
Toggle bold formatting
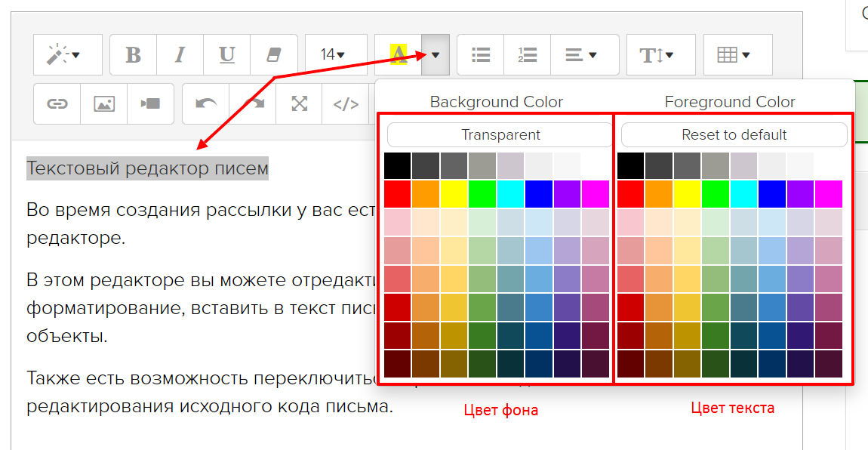(x=133, y=55)
